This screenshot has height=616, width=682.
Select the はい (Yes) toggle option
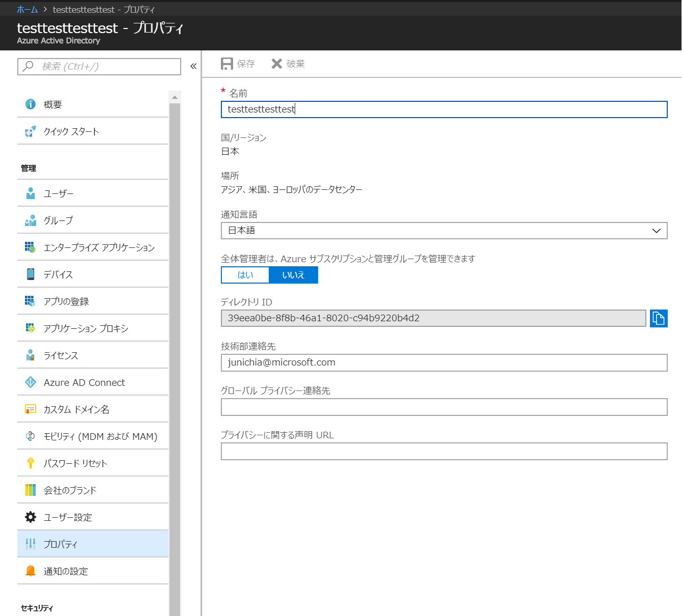[245, 275]
